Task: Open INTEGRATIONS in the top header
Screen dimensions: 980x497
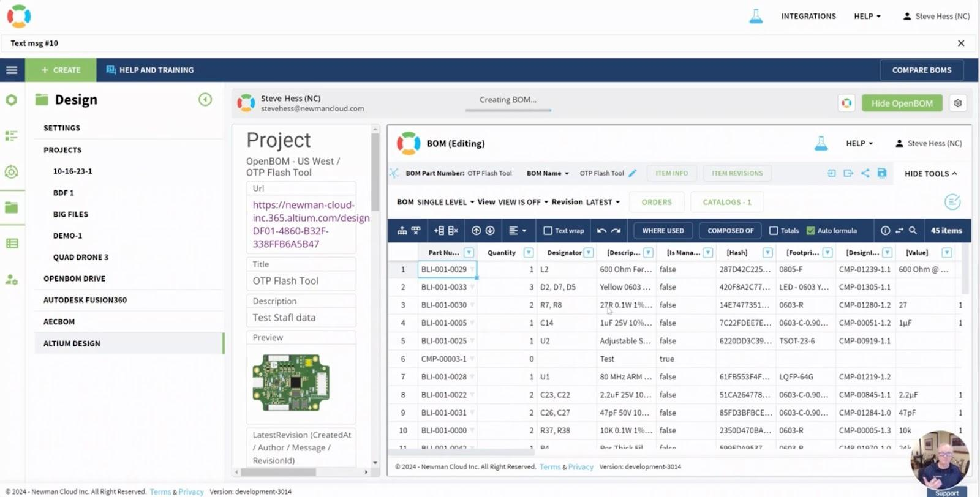Action: [x=808, y=17]
